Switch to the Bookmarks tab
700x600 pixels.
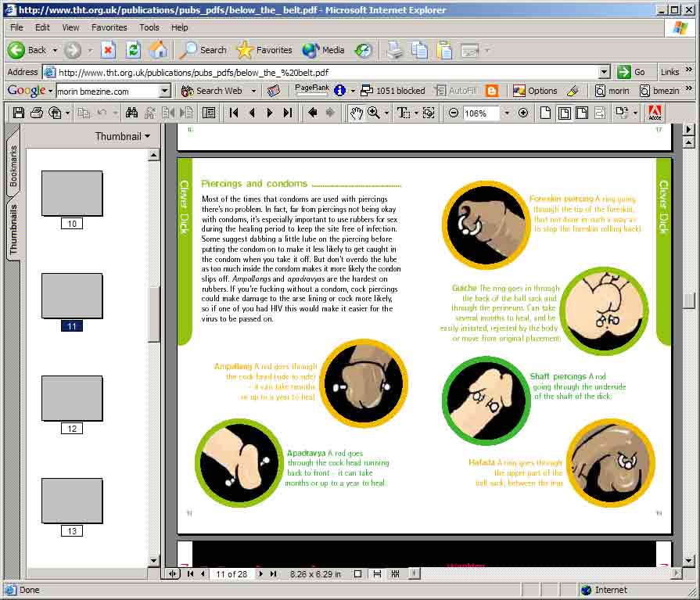tap(13, 167)
